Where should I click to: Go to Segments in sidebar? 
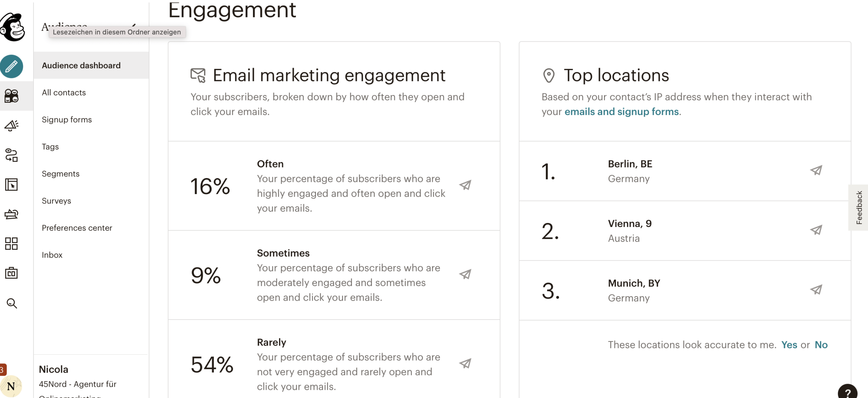tap(61, 174)
